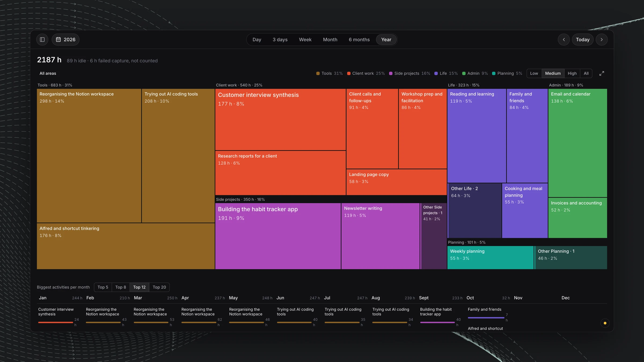This screenshot has width=644, height=362.
Task: Switch to 3 days view
Action: tap(280, 39)
